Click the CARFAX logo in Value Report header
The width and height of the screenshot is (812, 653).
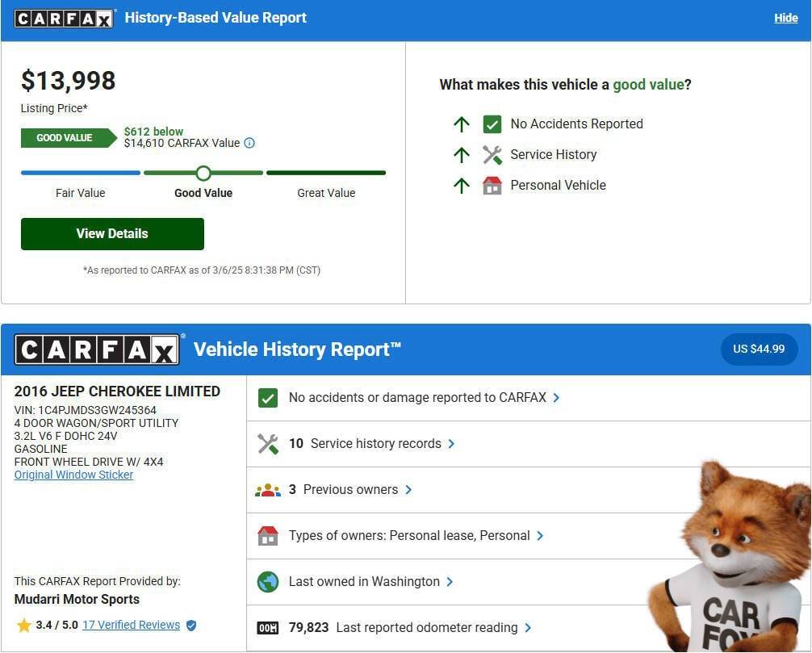tap(64, 19)
